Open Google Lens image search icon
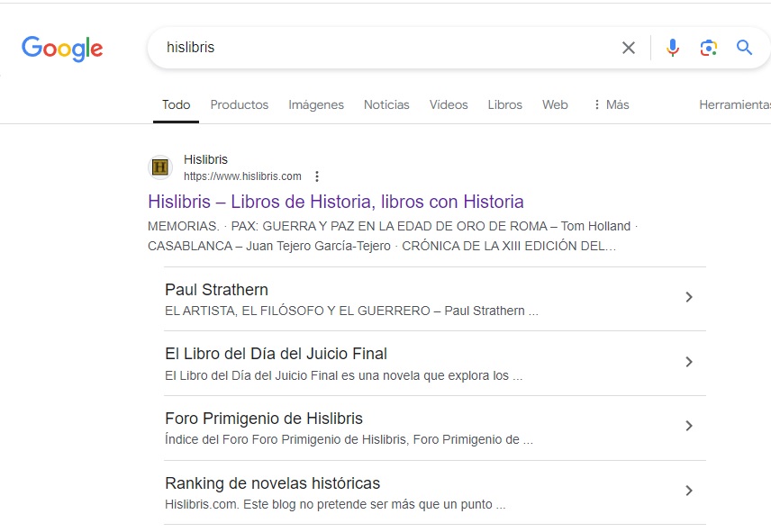 (709, 48)
